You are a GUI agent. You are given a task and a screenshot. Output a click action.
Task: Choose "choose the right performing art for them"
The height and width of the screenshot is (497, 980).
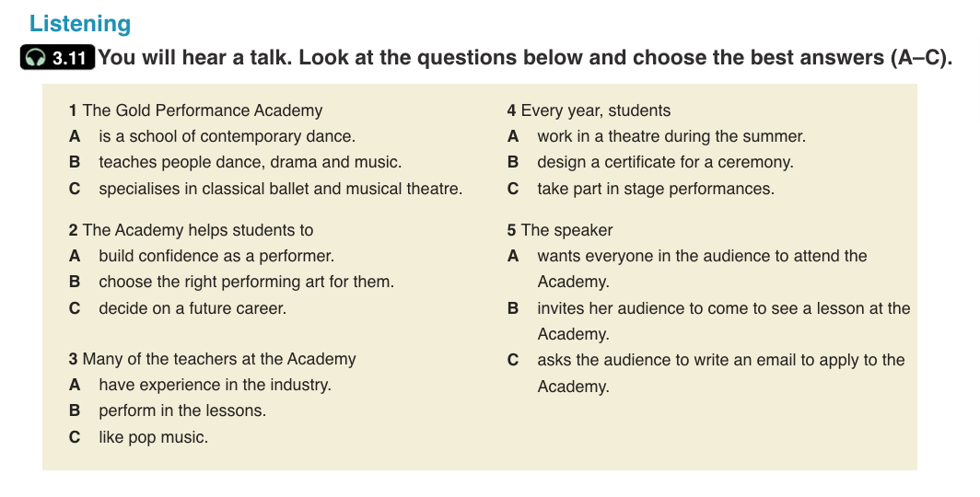point(246,282)
